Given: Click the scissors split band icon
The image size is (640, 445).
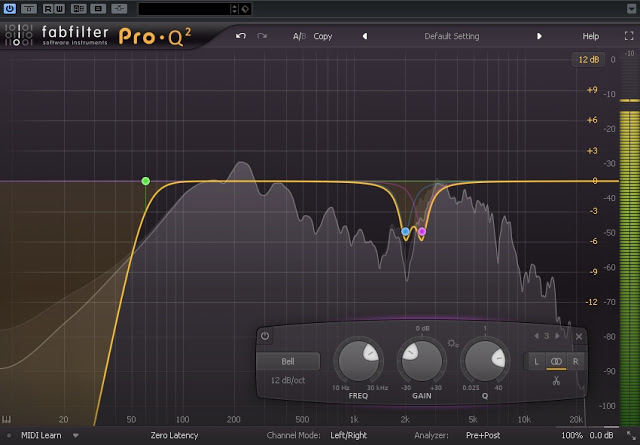Looking at the screenshot, I should (x=554, y=380).
